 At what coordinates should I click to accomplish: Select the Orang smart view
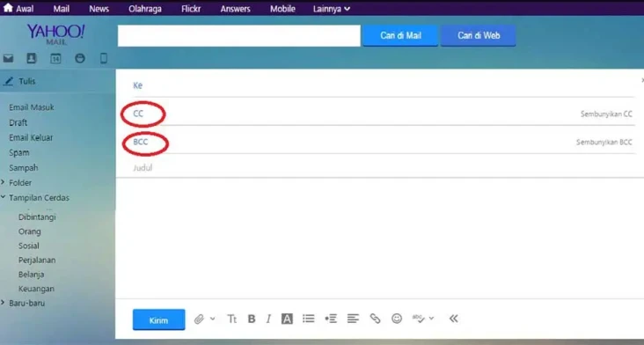point(30,231)
